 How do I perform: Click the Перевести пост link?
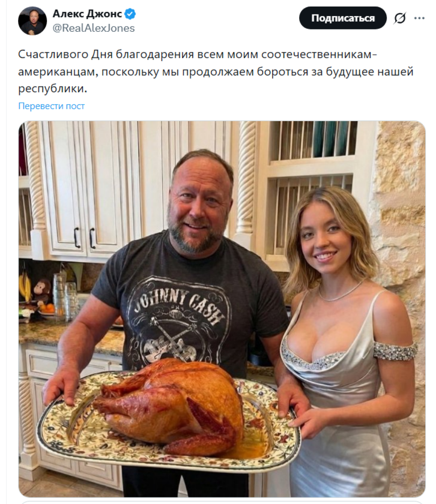(x=52, y=106)
